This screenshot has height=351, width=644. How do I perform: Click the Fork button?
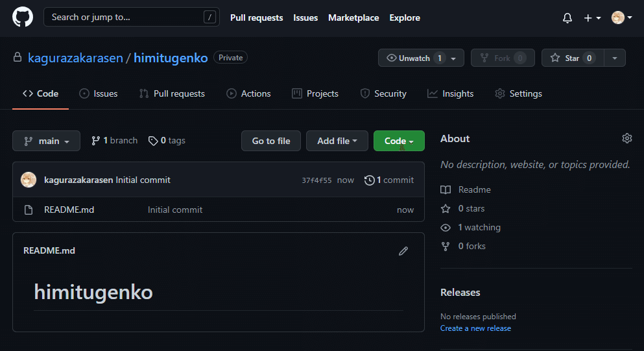(x=503, y=58)
